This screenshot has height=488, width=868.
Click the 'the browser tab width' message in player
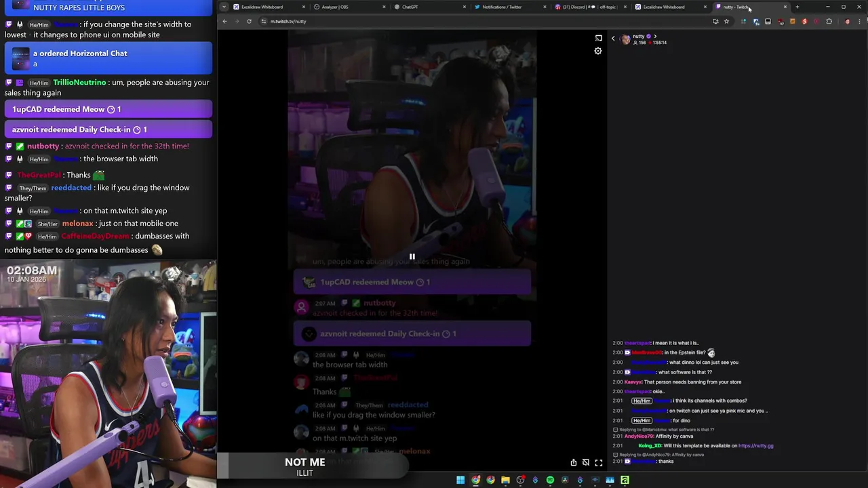pyautogui.click(x=350, y=365)
